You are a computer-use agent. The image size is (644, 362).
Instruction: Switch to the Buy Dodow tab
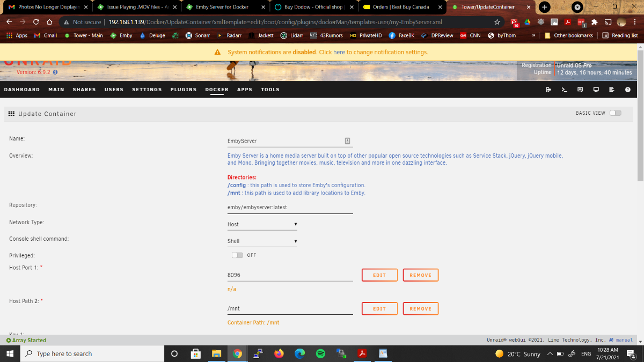[314, 7]
